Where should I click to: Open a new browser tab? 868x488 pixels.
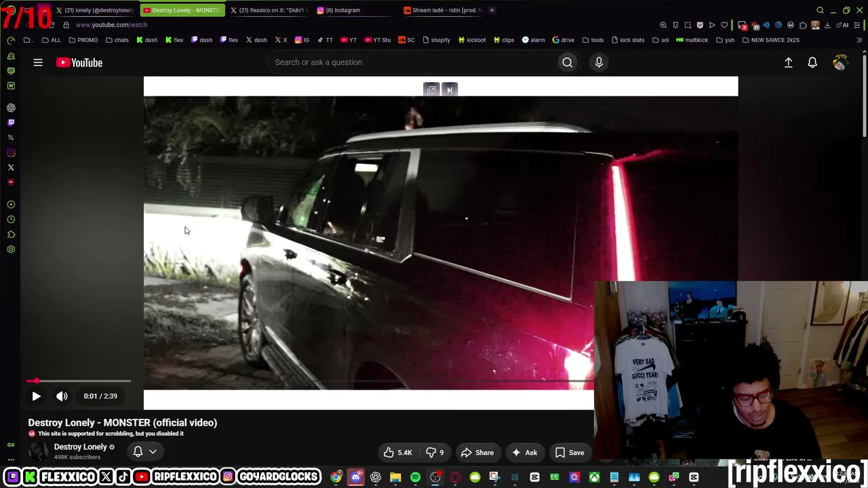(492, 10)
